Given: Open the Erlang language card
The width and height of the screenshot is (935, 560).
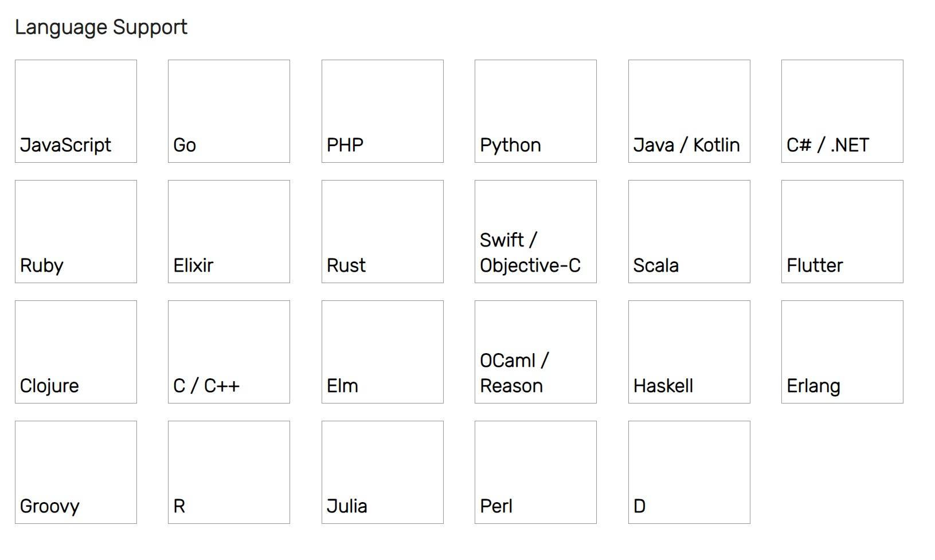Looking at the screenshot, I should [842, 352].
